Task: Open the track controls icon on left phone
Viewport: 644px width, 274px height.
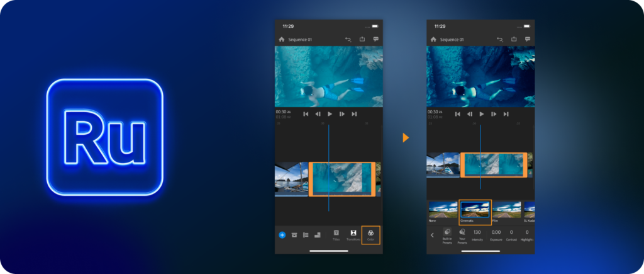Action: tap(306, 235)
